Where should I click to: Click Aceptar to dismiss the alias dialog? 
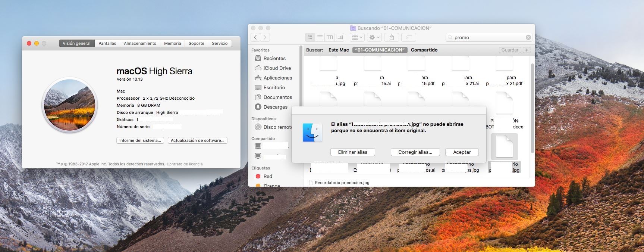[x=462, y=152]
